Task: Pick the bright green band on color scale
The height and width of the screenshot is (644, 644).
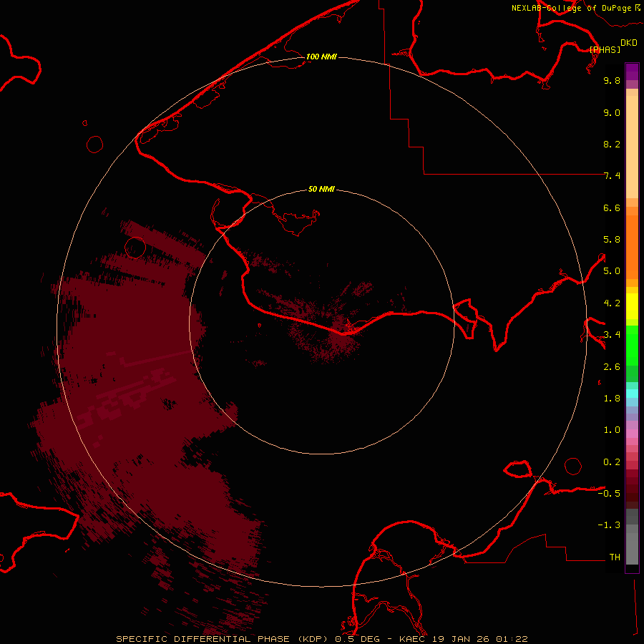Action: [x=632, y=346]
